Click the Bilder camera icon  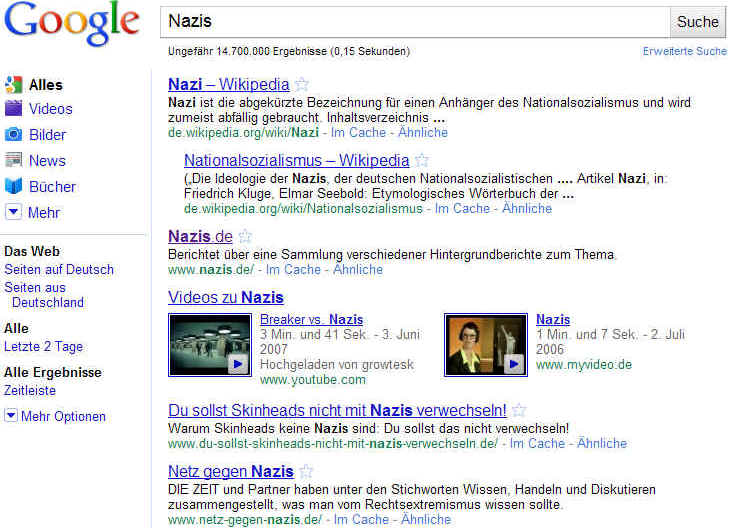[x=14, y=134]
